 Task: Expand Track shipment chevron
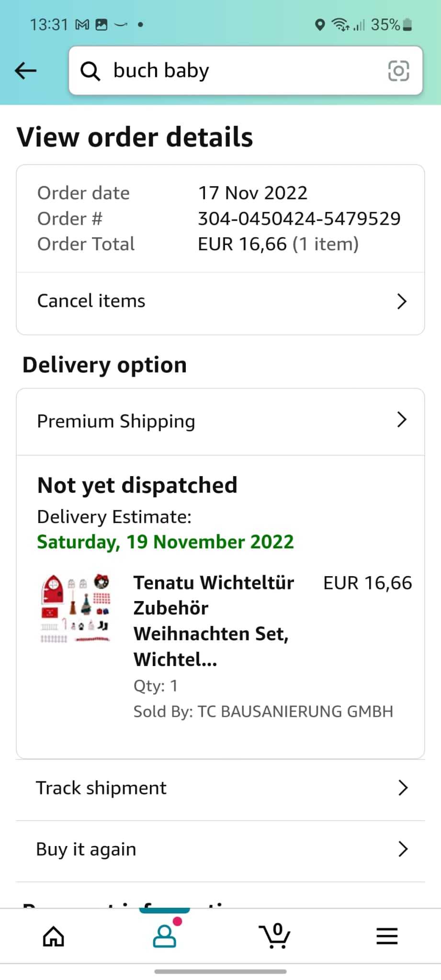pos(403,788)
